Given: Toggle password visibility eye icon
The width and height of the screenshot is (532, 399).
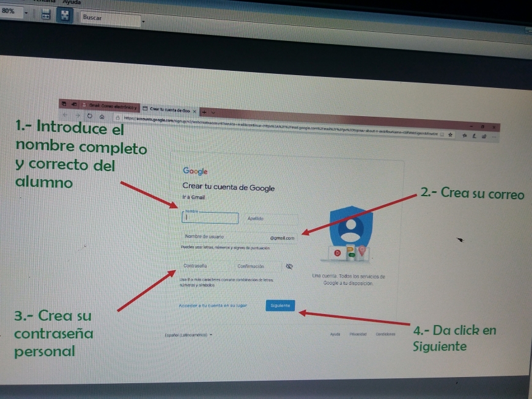Looking at the screenshot, I should click(x=289, y=266).
